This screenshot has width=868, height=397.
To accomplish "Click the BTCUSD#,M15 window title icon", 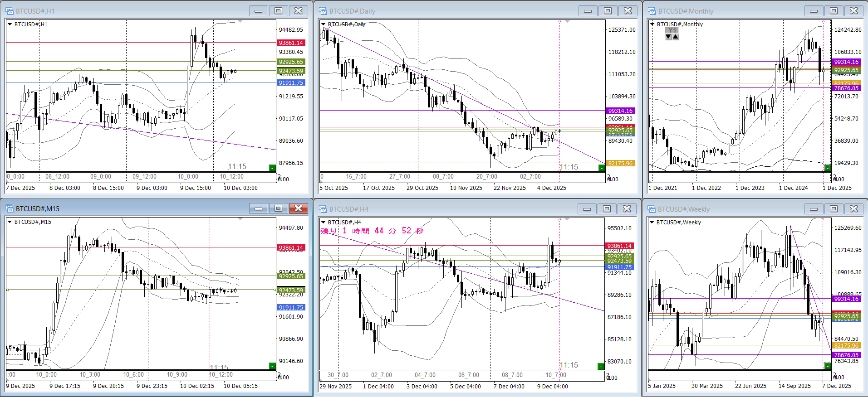I will pos(10,208).
